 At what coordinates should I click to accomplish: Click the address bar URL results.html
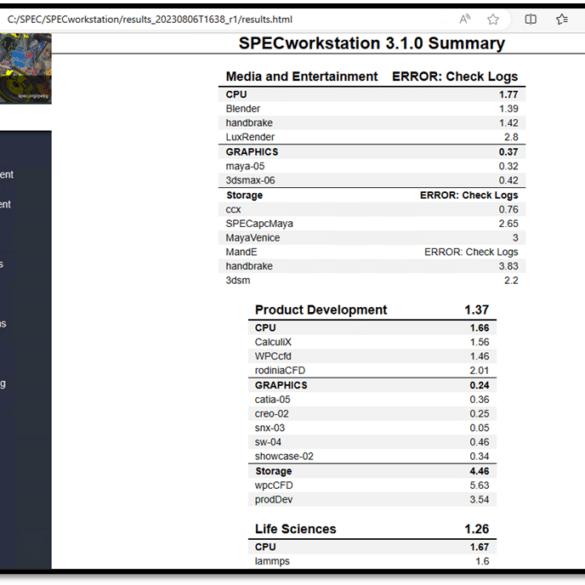tap(150, 19)
